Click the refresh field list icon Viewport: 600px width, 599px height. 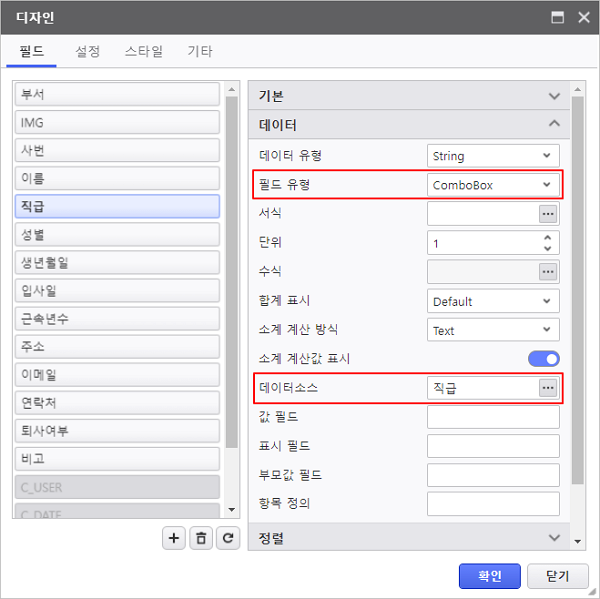coord(229,538)
